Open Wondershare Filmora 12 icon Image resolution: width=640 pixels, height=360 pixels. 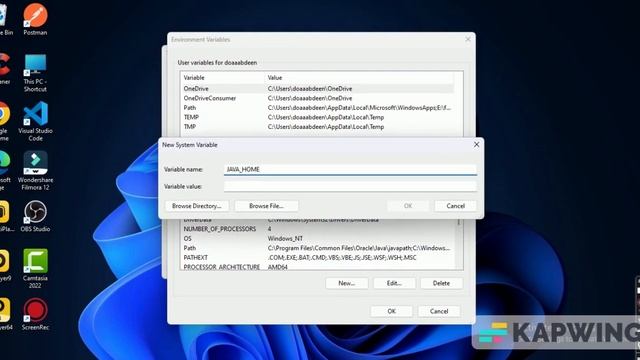tap(35, 171)
